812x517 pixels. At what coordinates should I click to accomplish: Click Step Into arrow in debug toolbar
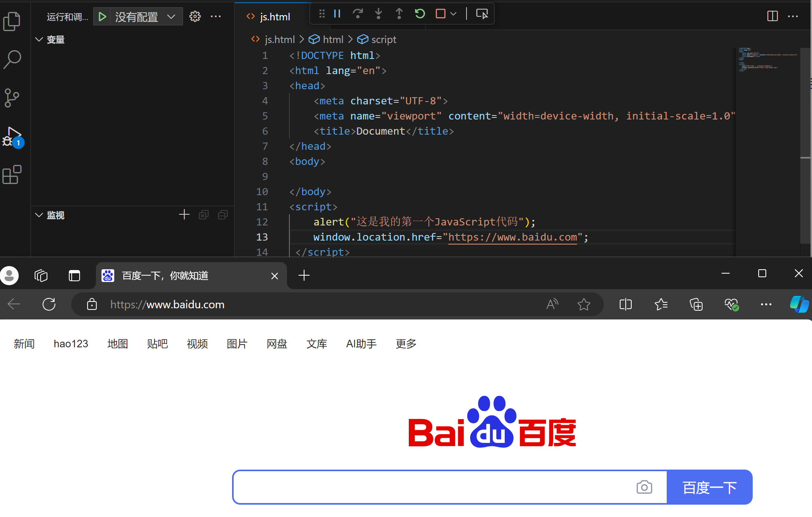379,14
